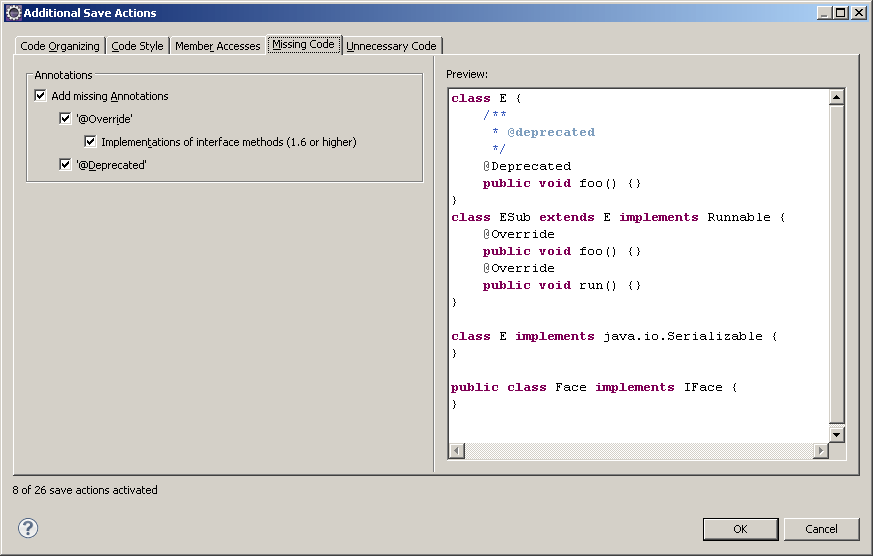The height and width of the screenshot is (556, 873).
Task: Click '8 of 26 save actions activated' text
Action: 85,490
